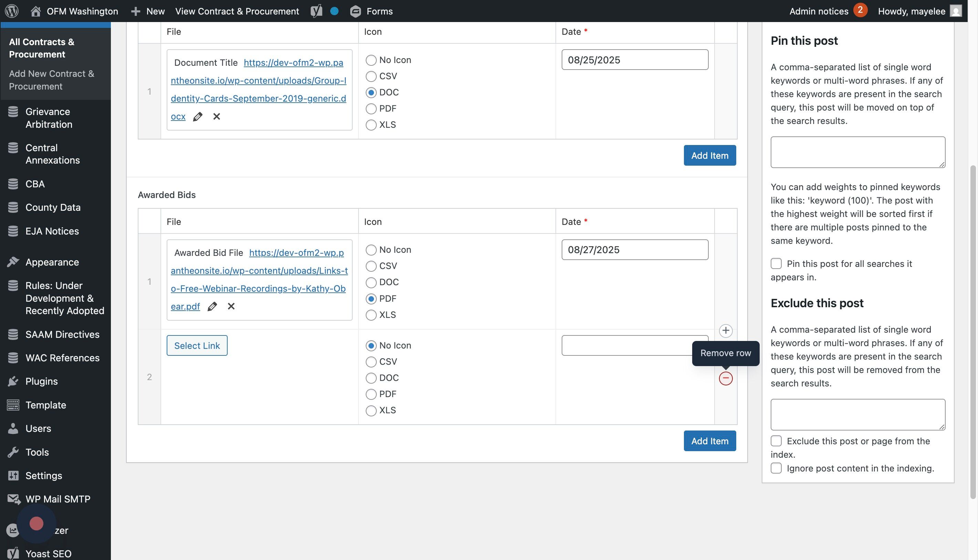The width and height of the screenshot is (978, 560).
Task: Open the SAAM Directives menu
Action: [62, 334]
